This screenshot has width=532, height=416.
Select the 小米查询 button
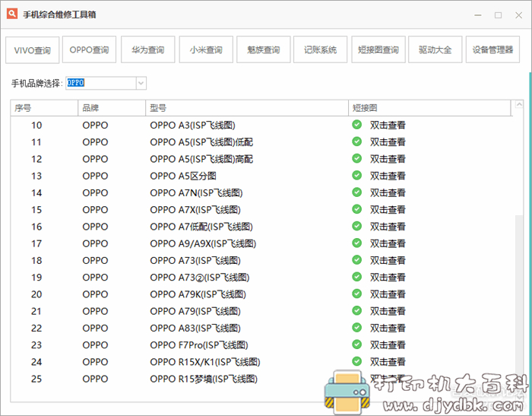(x=206, y=49)
